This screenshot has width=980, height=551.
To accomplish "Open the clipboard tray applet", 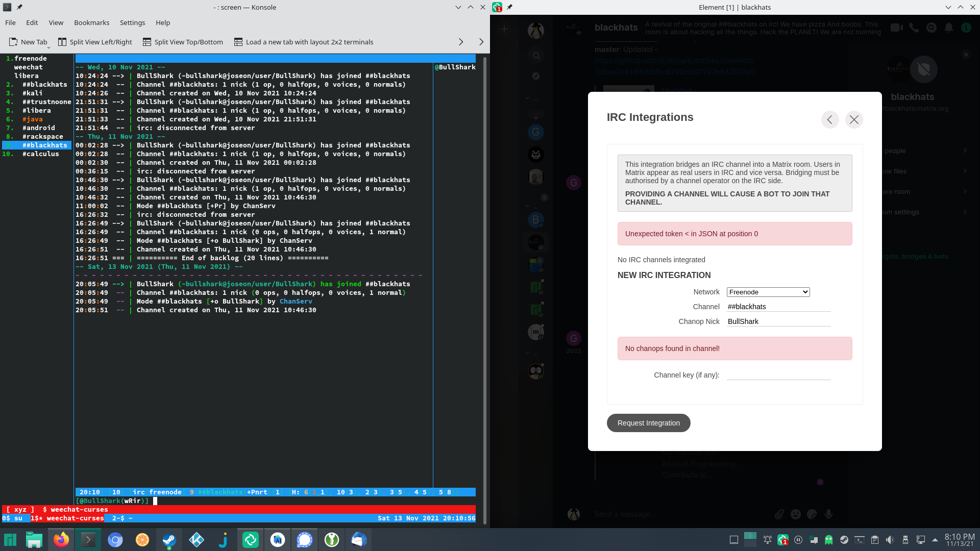I will pyautogui.click(x=875, y=540).
